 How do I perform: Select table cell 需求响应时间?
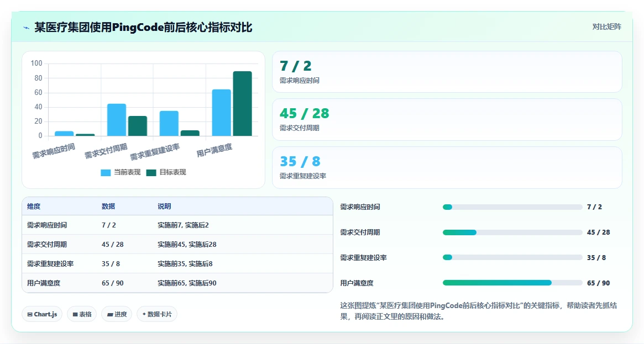coord(47,225)
